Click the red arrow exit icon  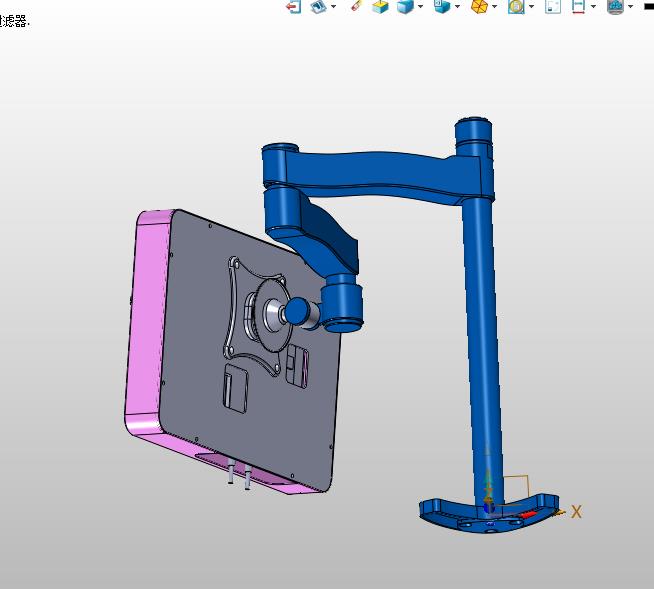(x=294, y=7)
